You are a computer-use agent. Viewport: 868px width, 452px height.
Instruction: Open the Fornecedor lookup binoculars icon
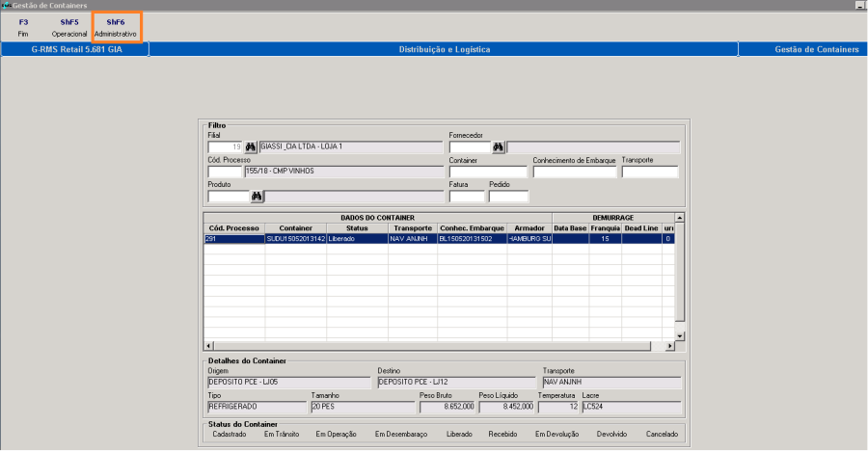499,147
